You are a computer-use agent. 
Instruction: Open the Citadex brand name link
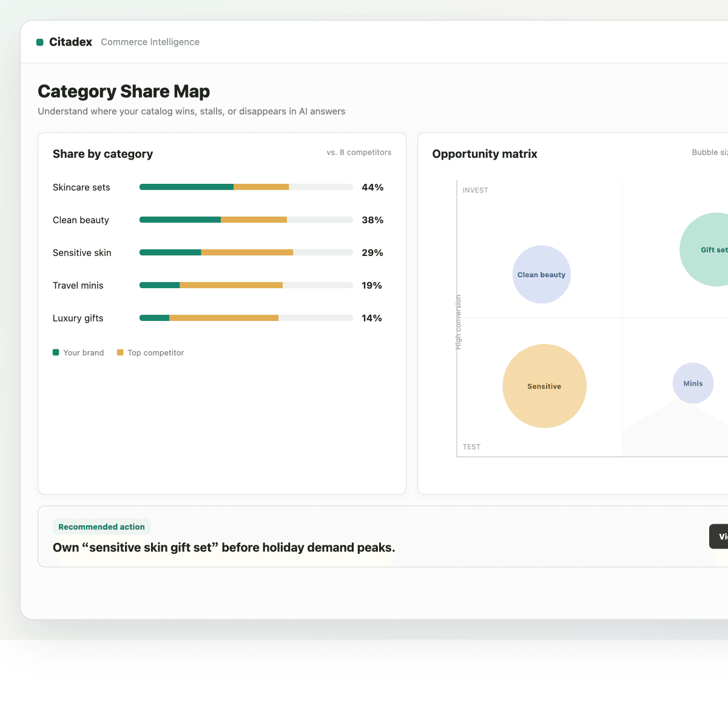pyautogui.click(x=70, y=42)
